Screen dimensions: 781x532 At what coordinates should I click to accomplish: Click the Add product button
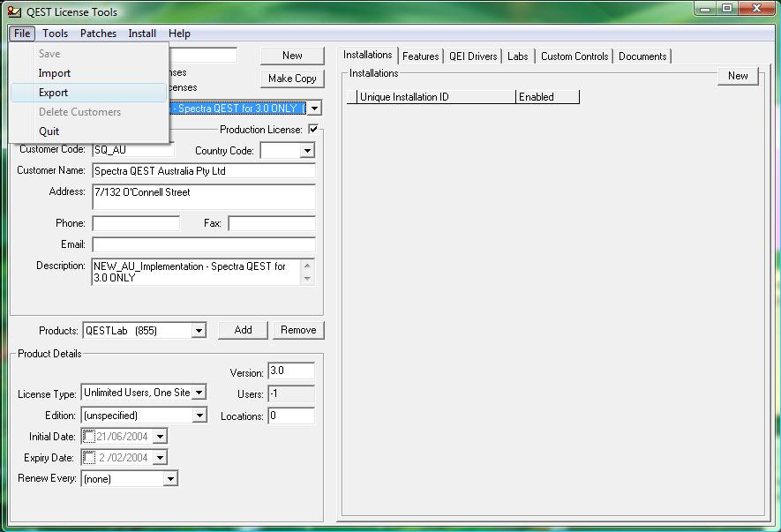pyautogui.click(x=244, y=330)
